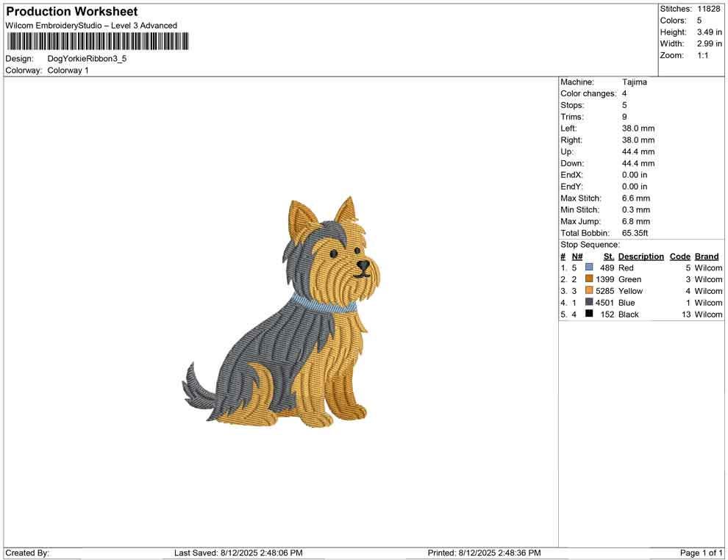Click the St. column header
The image size is (728, 560).
coord(608,256)
